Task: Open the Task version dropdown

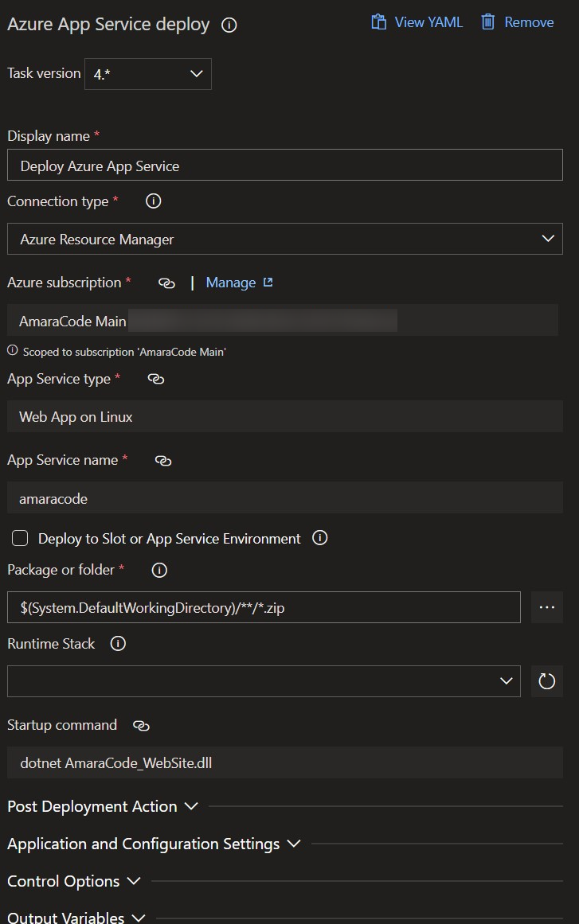Action: [148, 74]
